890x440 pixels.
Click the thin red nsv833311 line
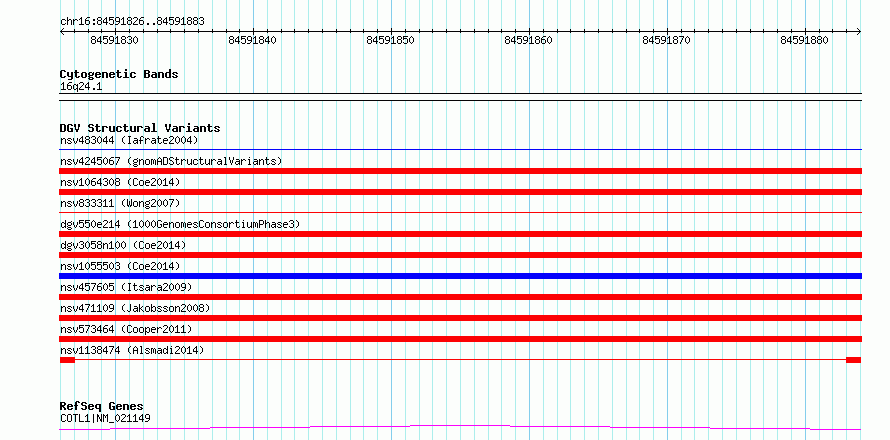point(460,212)
